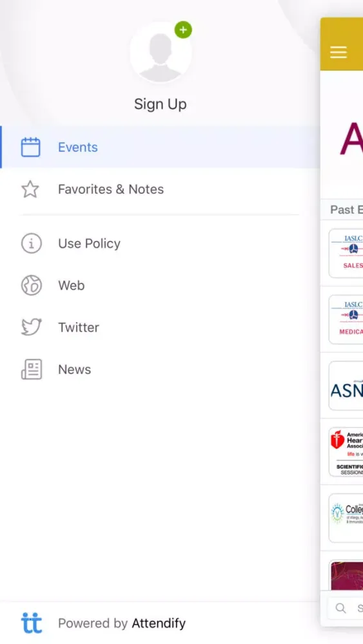Screen dimensions: 363x644
Task: Open Favorites & Notes
Action: click(x=160, y=189)
